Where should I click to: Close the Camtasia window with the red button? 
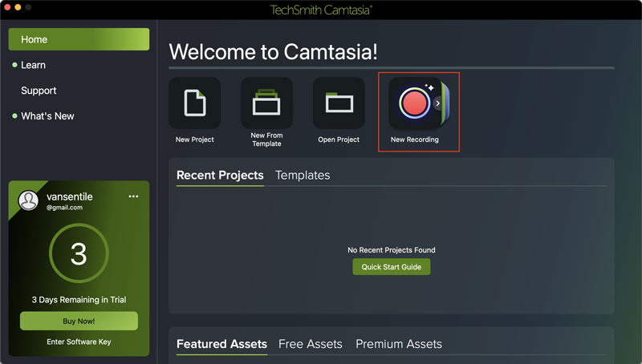pos(7,7)
